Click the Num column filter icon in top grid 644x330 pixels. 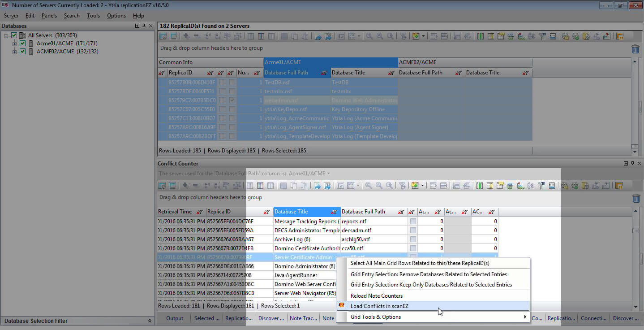click(x=257, y=73)
